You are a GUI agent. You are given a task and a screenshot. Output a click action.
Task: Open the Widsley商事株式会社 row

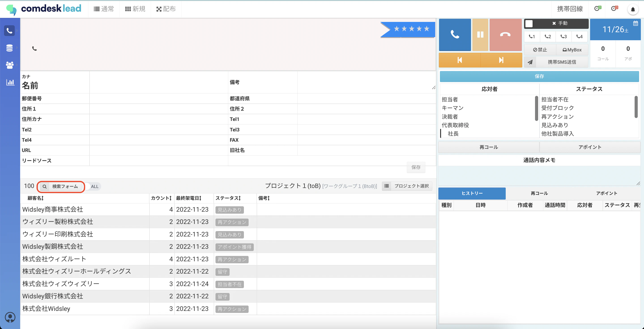pyautogui.click(x=228, y=209)
